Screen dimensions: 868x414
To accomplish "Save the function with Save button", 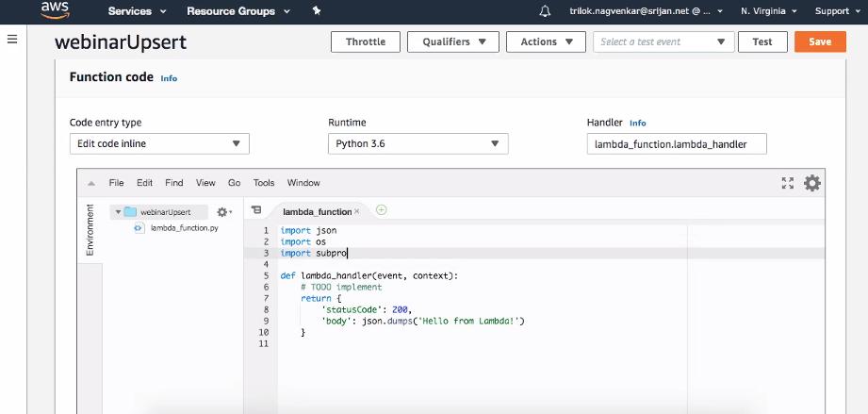I will 820,42.
